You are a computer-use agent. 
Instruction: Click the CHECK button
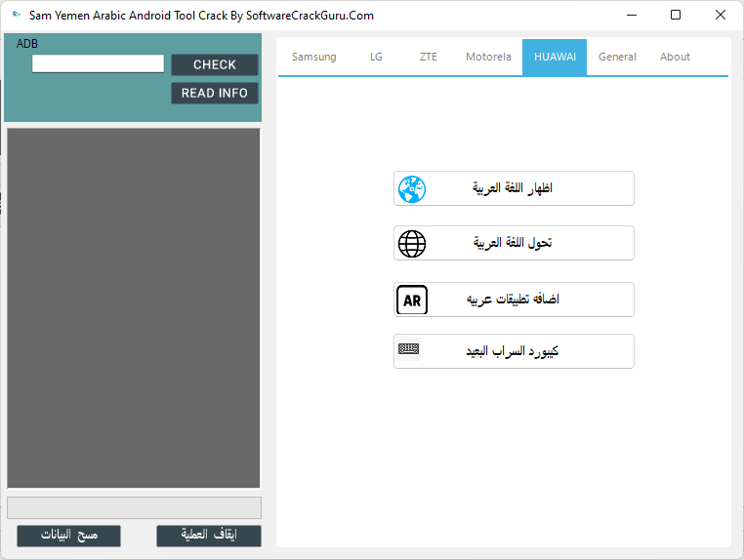tap(215, 64)
